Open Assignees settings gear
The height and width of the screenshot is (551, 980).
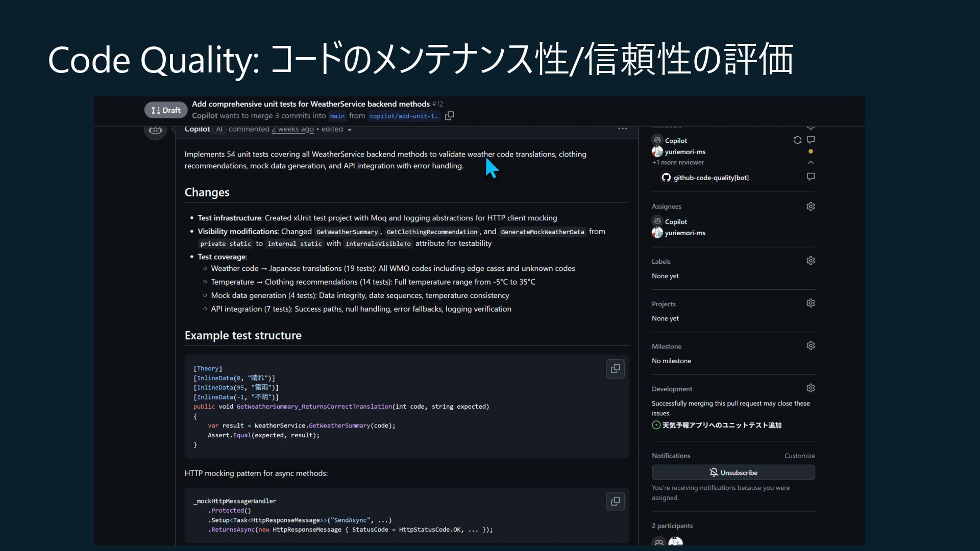click(x=811, y=207)
